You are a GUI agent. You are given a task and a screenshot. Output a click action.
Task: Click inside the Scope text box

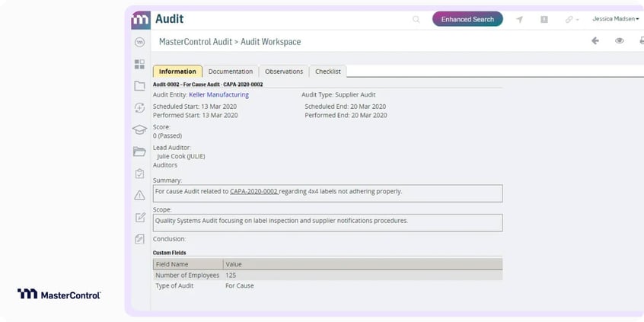point(328,222)
